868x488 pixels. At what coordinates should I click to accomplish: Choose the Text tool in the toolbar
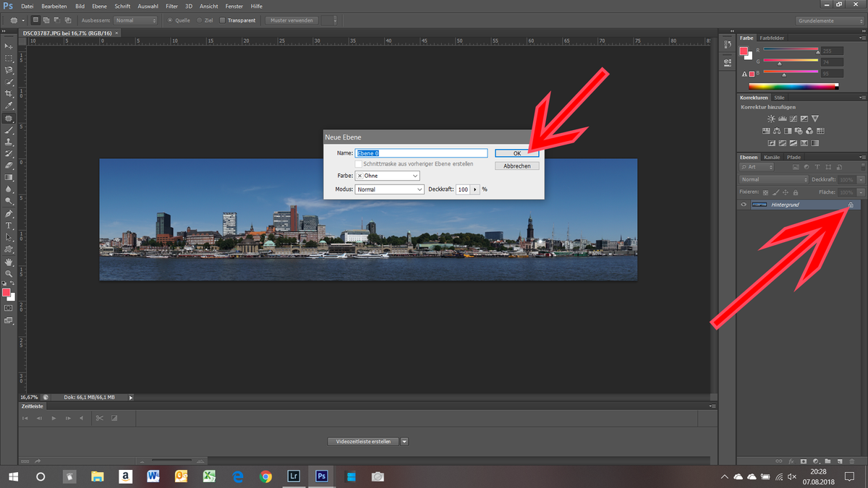click(x=9, y=226)
